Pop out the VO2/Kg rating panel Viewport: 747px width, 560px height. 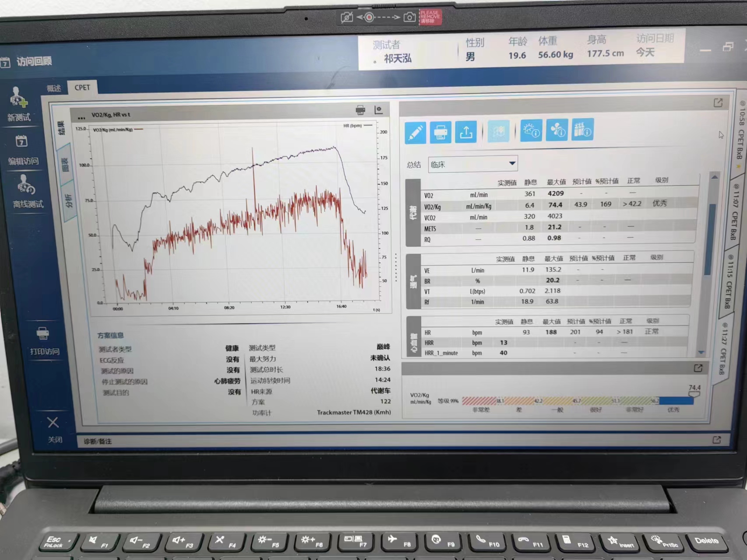698,368
